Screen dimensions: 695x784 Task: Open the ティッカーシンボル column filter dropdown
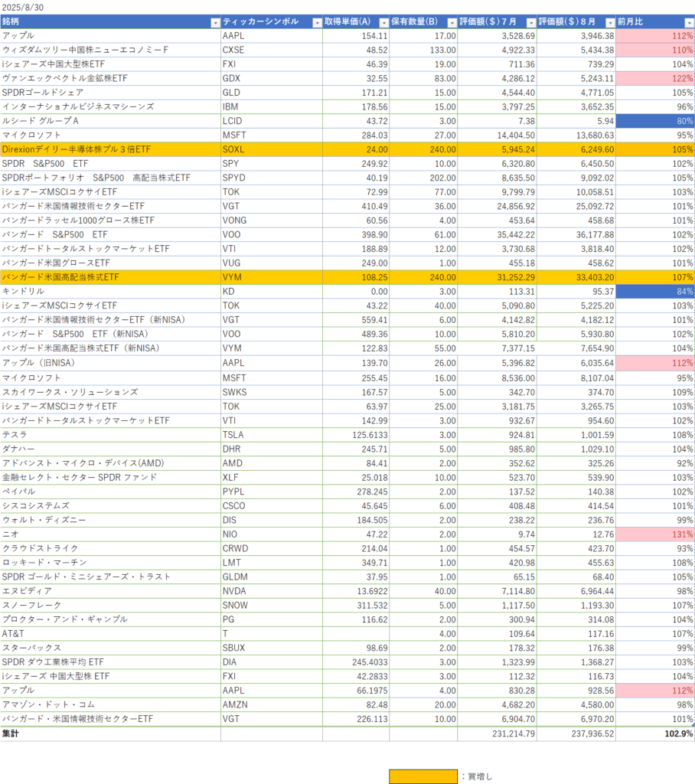tap(317, 22)
